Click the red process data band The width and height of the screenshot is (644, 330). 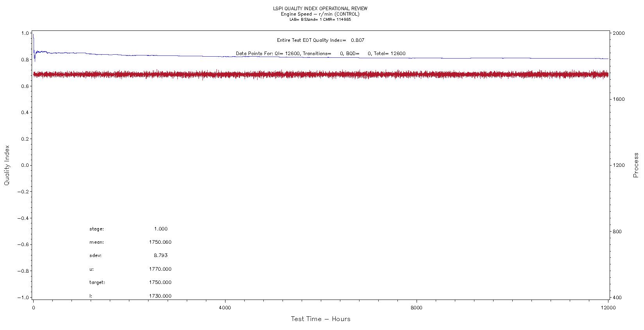pos(320,74)
